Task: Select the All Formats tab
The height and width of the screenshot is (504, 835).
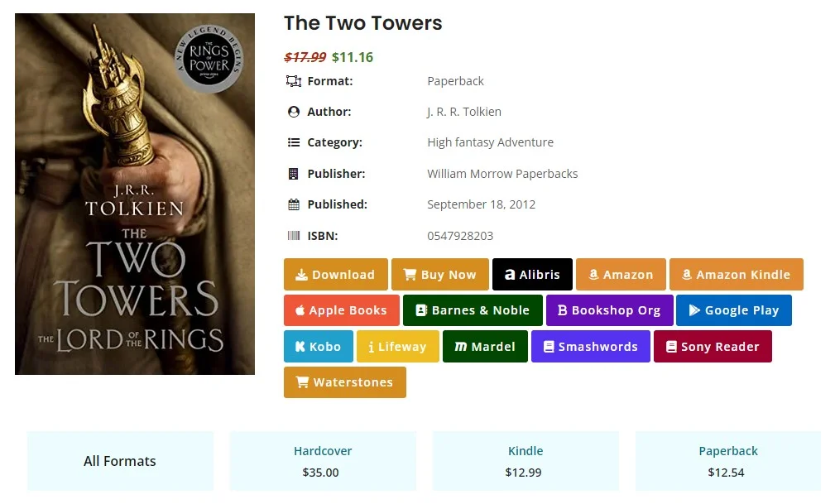Action: [x=119, y=461]
